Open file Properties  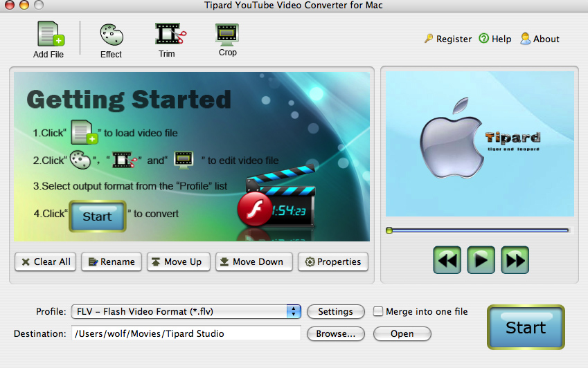(x=333, y=262)
